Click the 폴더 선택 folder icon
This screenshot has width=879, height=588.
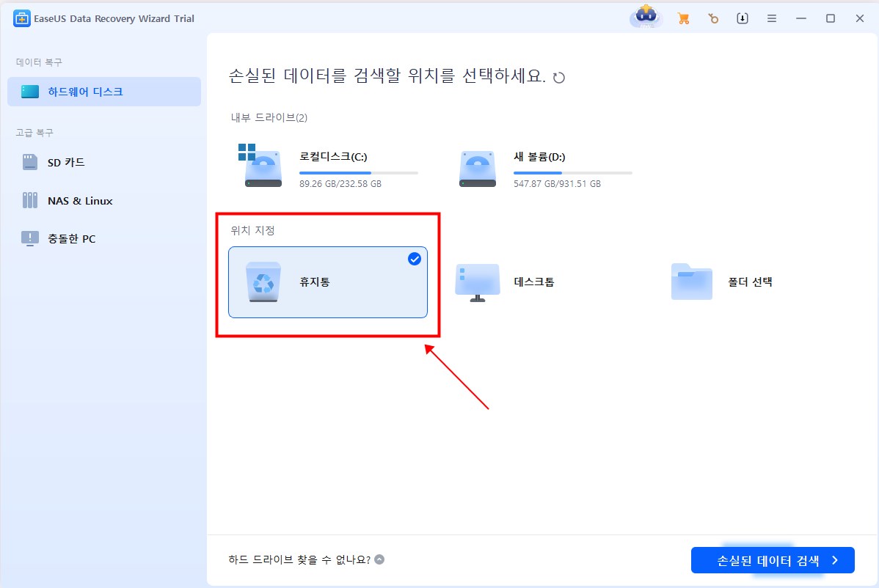tap(692, 282)
